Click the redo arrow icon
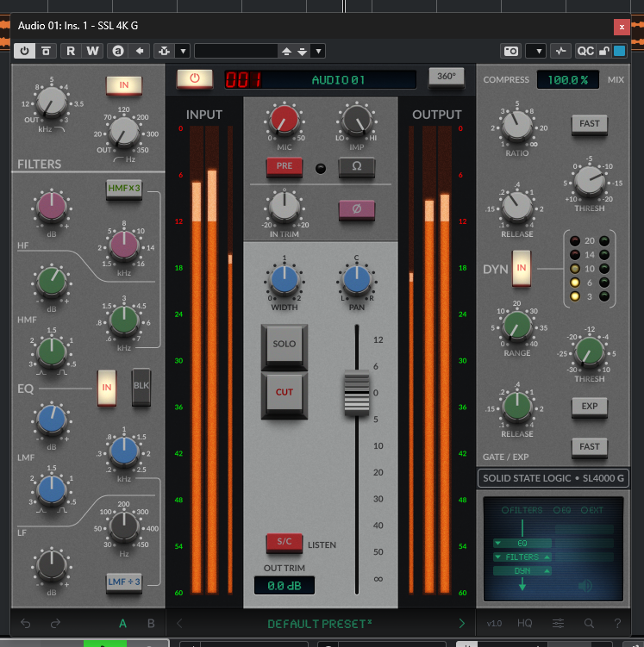 55,623
